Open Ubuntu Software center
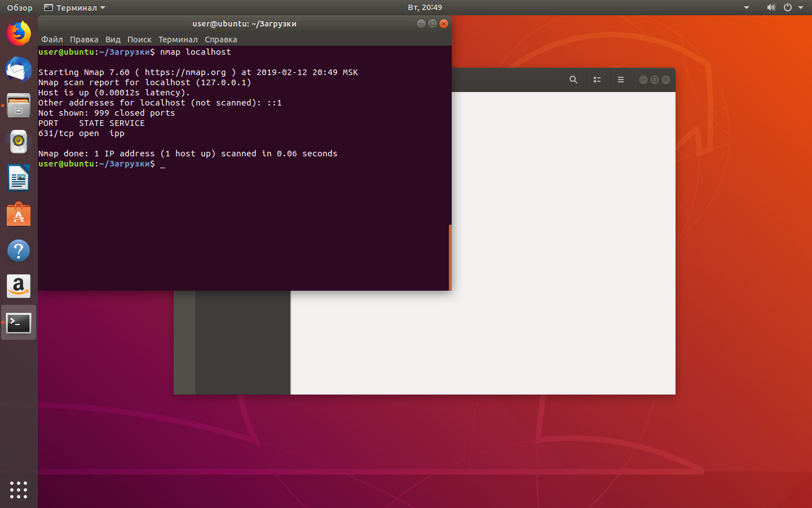Image resolution: width=812 pixels, height=508 pixels. 19,214
